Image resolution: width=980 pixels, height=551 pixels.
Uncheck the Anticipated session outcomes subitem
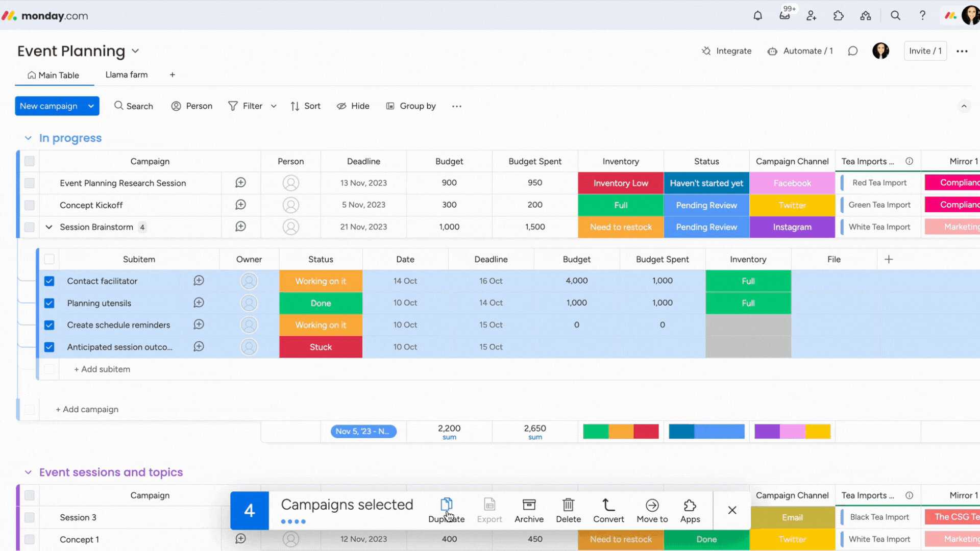tap(49, 347)
